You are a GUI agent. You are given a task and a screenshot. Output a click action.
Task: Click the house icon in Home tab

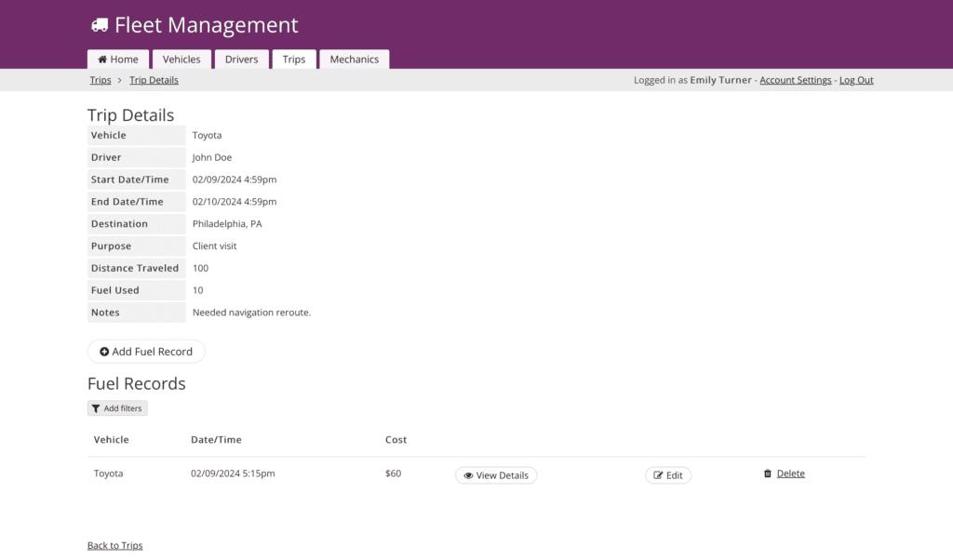coord(102,60)
